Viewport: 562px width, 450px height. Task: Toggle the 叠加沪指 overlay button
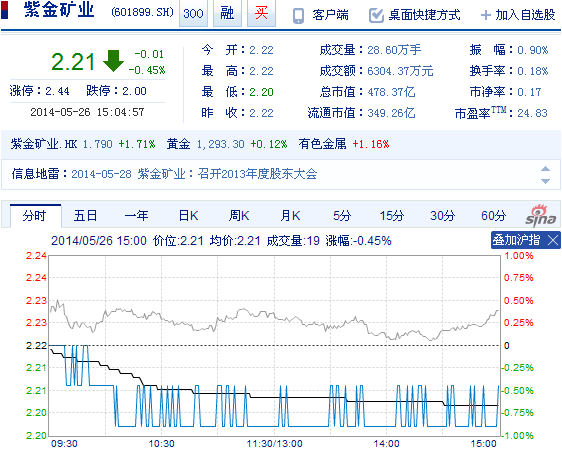coord(516,240)
